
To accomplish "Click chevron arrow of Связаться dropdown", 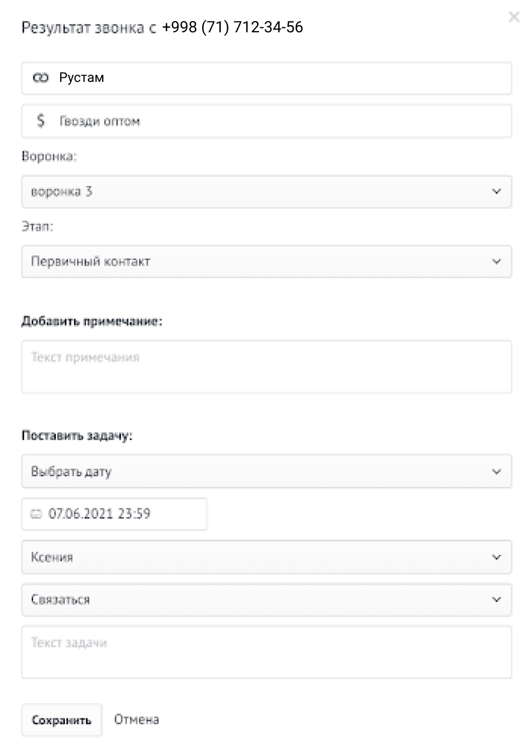I will [496, 600].
